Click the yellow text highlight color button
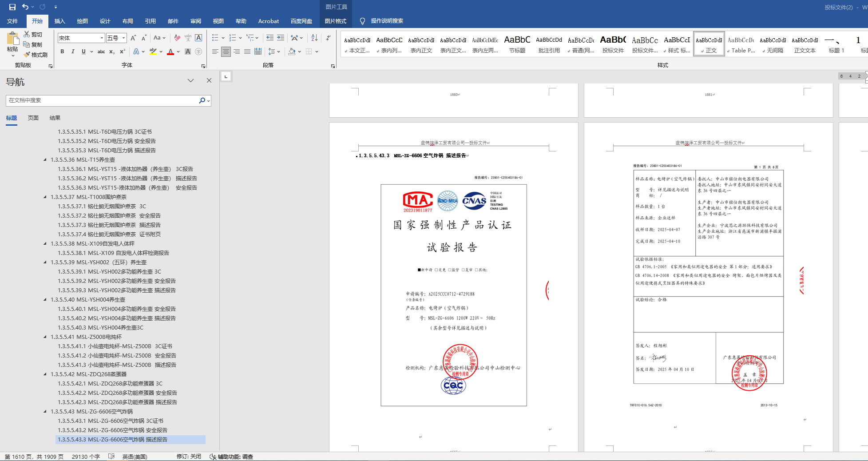 click(153, 52)
